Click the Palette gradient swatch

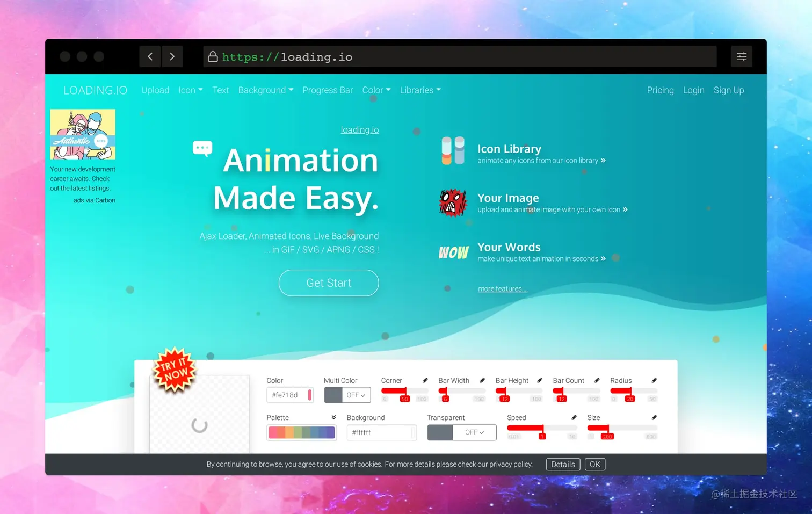click(x=302, y=432)
